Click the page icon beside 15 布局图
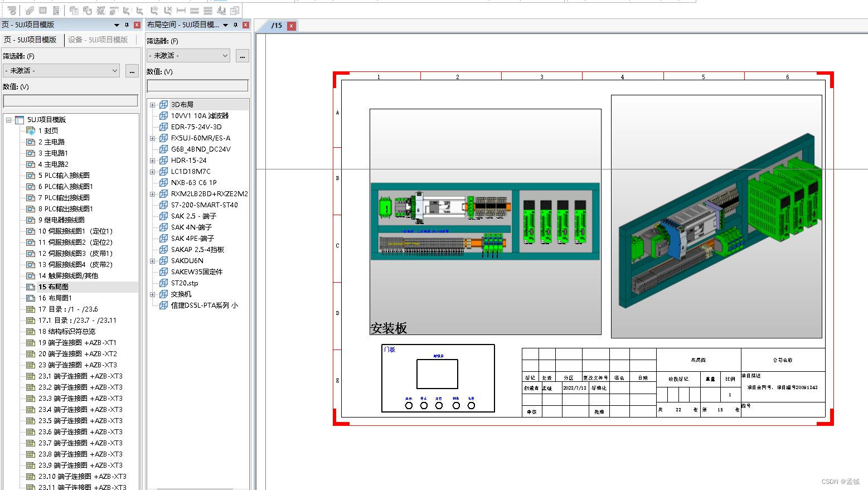Image resolution: width=868 pixels, height=490 pixels. [31, 287]
